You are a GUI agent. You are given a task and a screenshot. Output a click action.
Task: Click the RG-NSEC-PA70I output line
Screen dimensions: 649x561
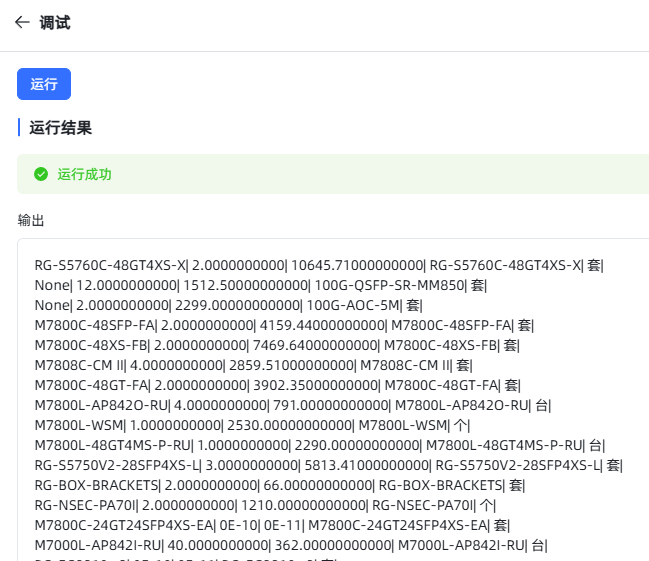click(x=265, y=505)
